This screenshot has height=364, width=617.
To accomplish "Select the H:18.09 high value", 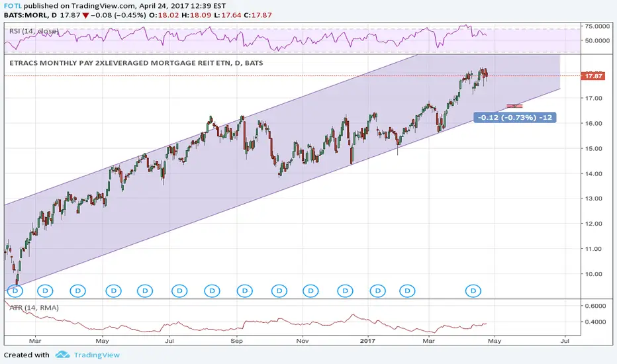I will click(x=196, y=15).
